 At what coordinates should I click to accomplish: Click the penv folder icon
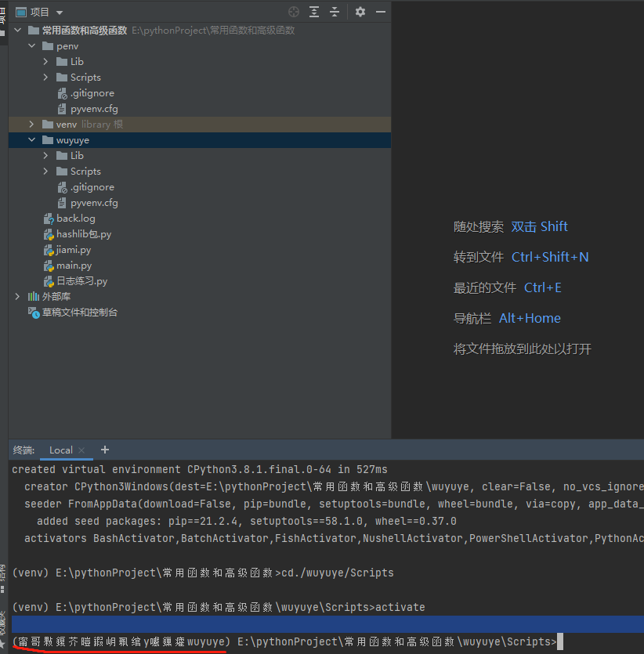pos(48,46)
